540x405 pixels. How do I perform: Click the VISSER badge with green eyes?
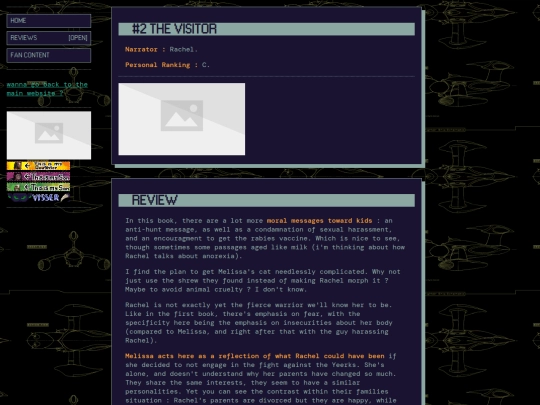(38, 197)
